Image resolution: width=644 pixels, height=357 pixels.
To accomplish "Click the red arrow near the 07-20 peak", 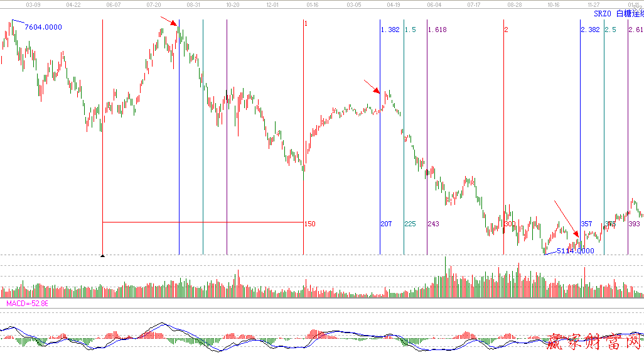I will [x=169, y=23].
